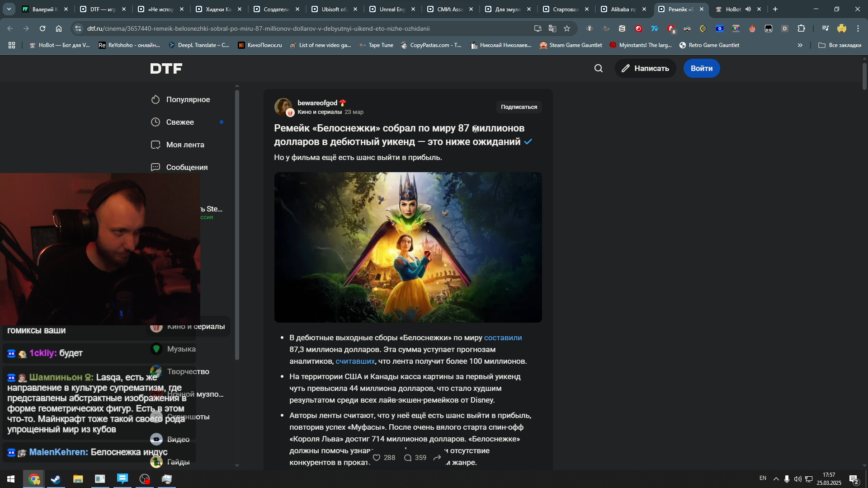Click the article's Snow White image

(x=408, y=247)
